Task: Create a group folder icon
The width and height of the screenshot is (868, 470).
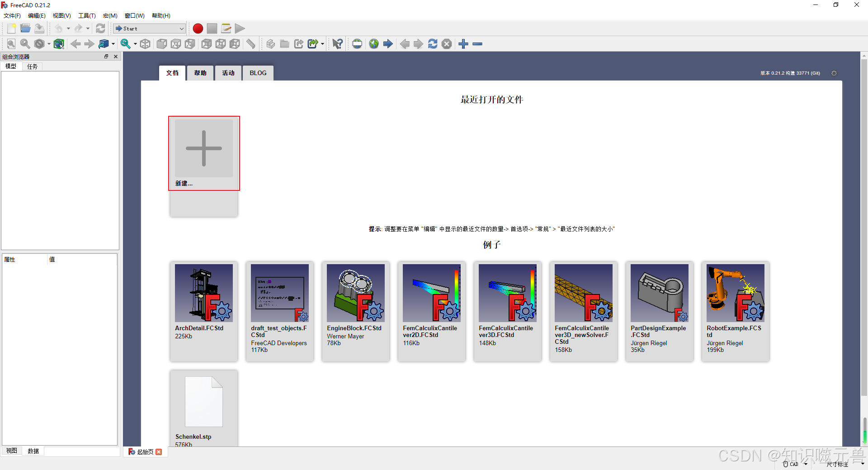Action: point(284,44)
